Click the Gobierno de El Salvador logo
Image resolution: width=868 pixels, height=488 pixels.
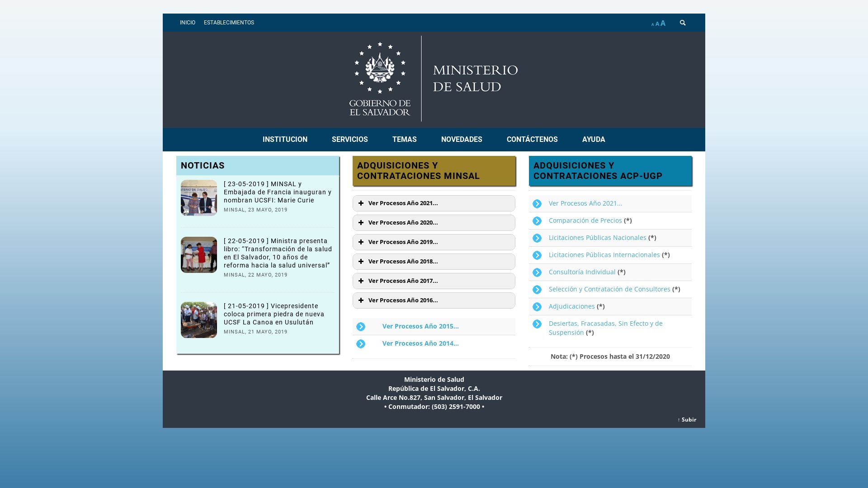point(380,79)
